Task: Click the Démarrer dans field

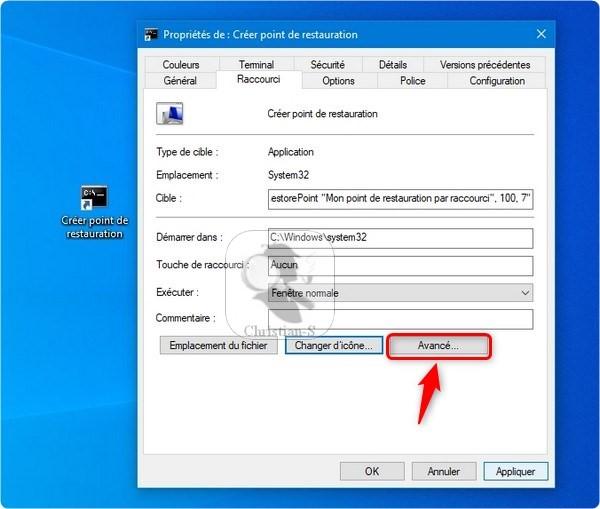Action: pos(400,238)
